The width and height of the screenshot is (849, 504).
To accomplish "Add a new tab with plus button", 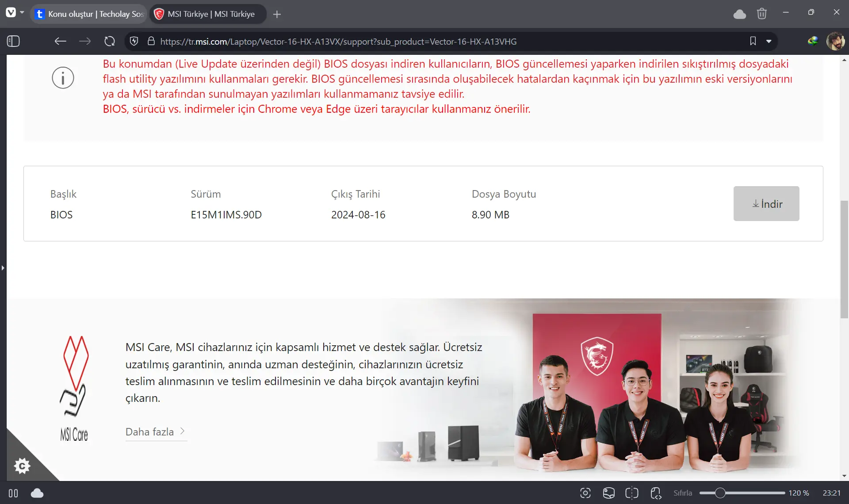I will 277,14.
